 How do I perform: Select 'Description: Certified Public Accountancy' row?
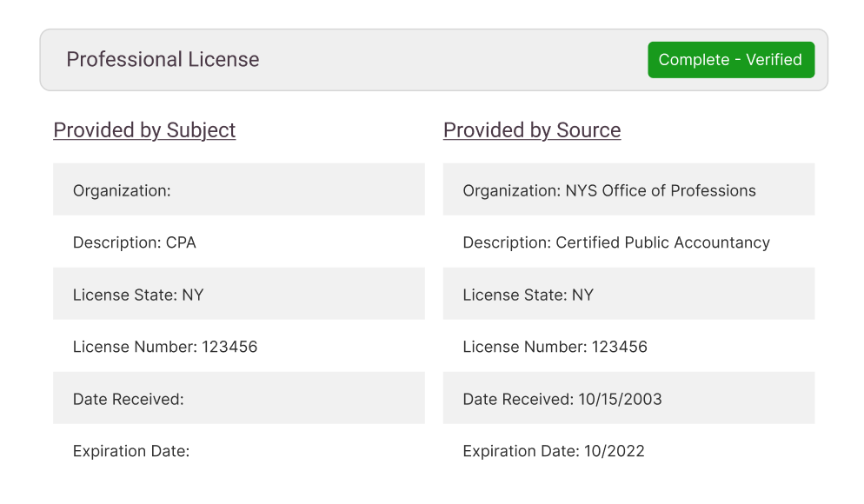click(x=628, y=242)
